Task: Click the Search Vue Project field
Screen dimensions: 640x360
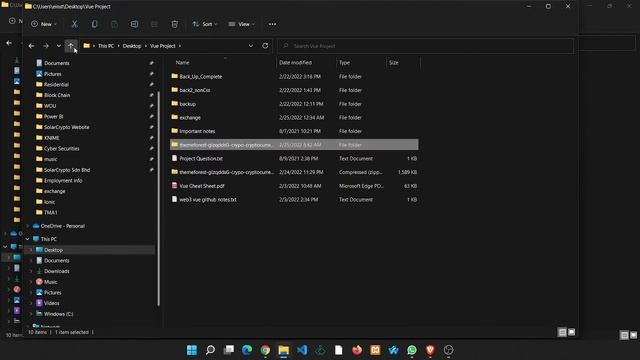Action: pos(425,46)
